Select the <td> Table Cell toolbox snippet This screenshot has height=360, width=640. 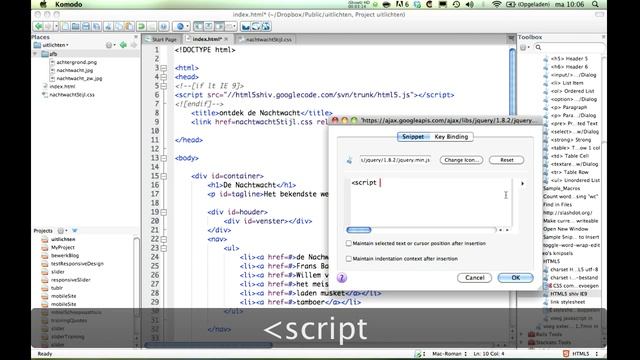[569, 156]
